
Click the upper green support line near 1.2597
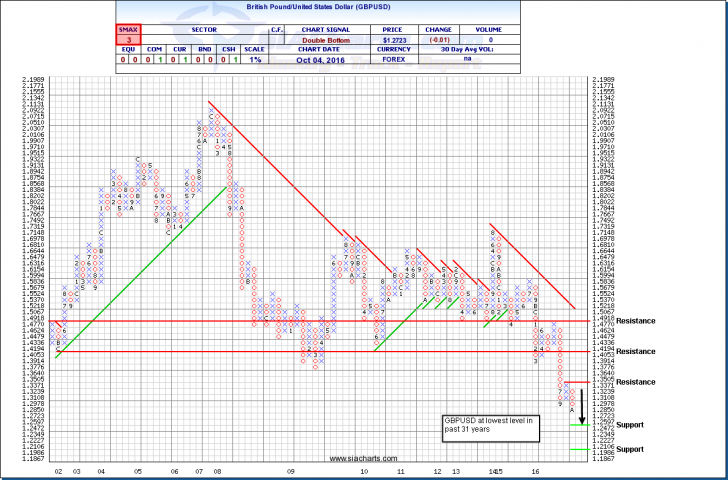click(x=577, y=424)
